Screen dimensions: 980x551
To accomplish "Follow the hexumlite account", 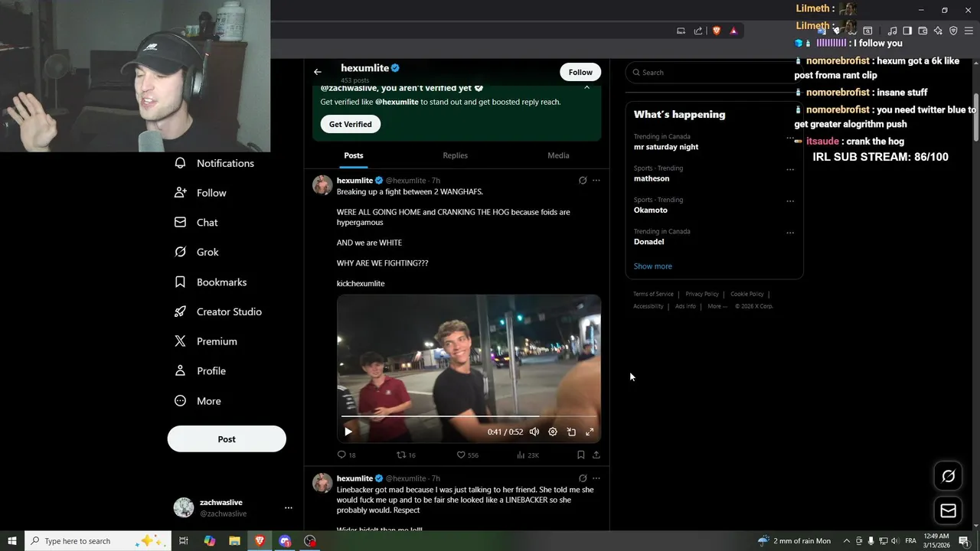I will click(x=580, y=72).
